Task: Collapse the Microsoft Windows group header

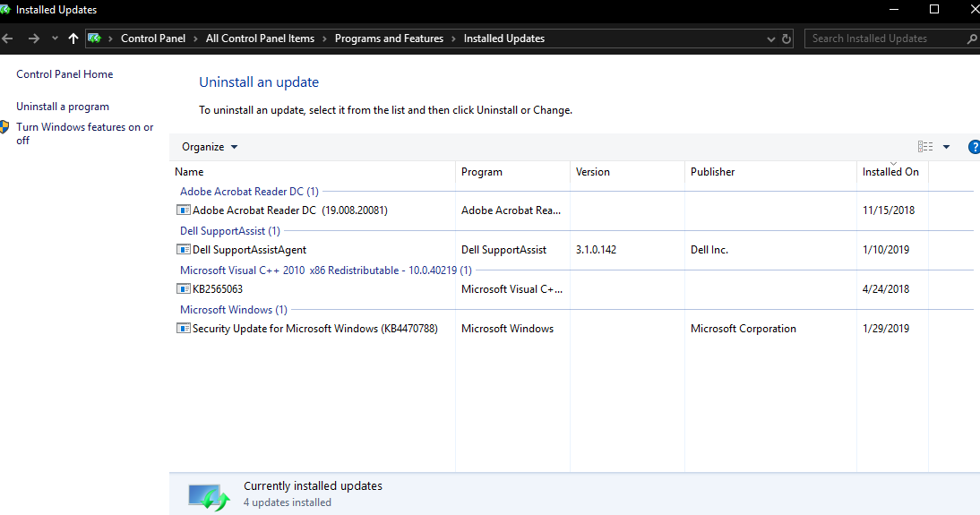Action: (233, 310)
